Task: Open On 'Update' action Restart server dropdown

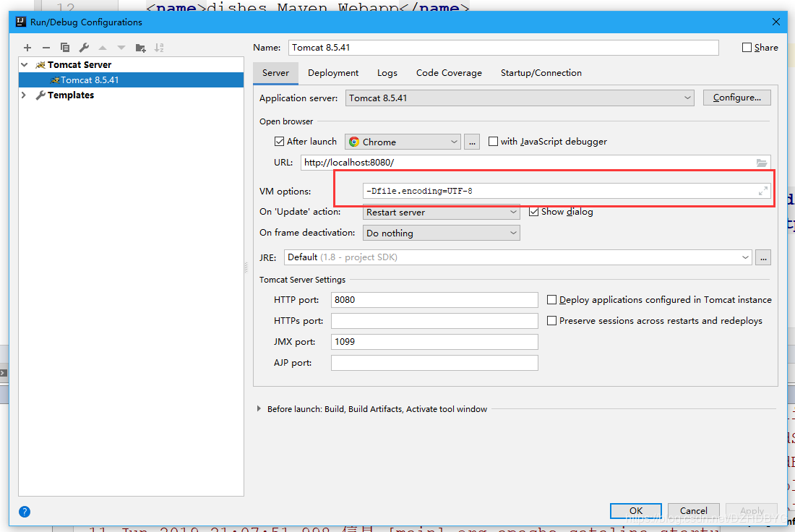Action: coord(441,212)
